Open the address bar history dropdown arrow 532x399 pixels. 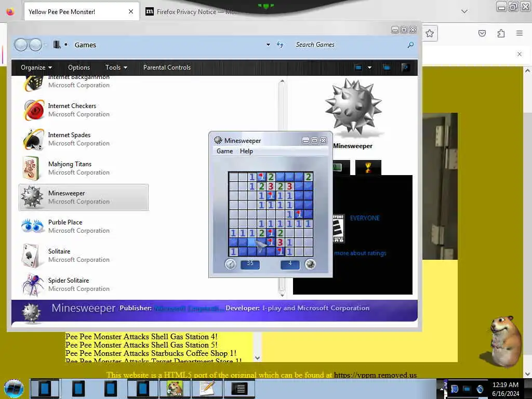click(x=268, y=45)
